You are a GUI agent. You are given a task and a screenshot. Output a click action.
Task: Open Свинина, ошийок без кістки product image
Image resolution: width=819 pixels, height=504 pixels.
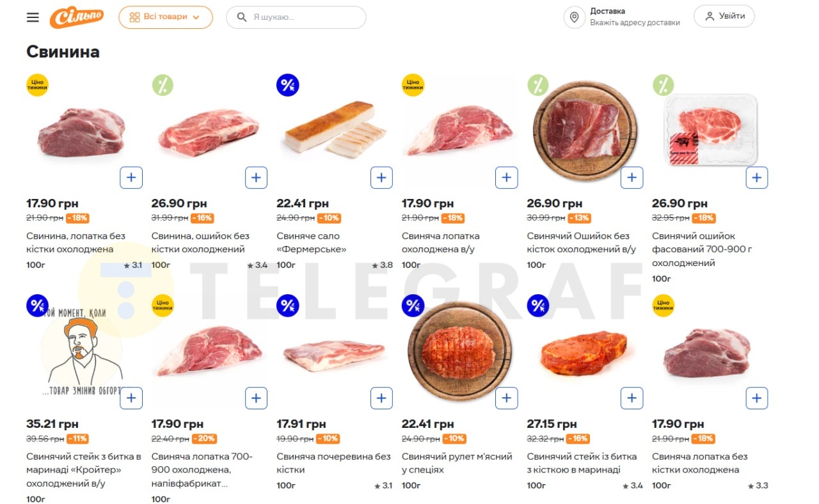coord(209,132)
